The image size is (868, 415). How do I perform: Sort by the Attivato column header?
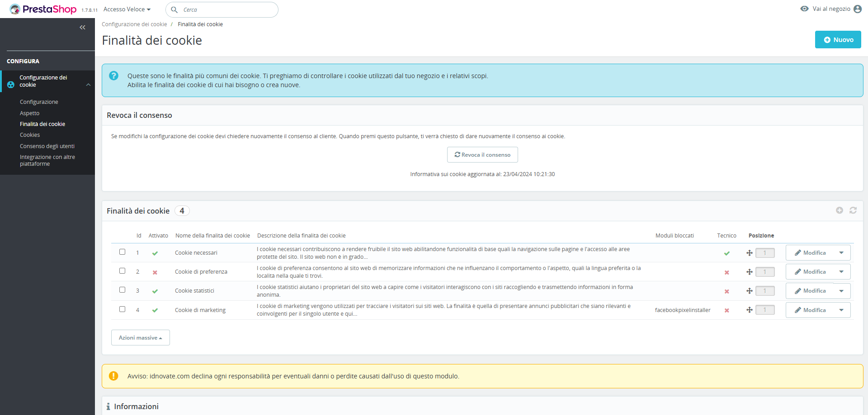[x=158, y=236]
